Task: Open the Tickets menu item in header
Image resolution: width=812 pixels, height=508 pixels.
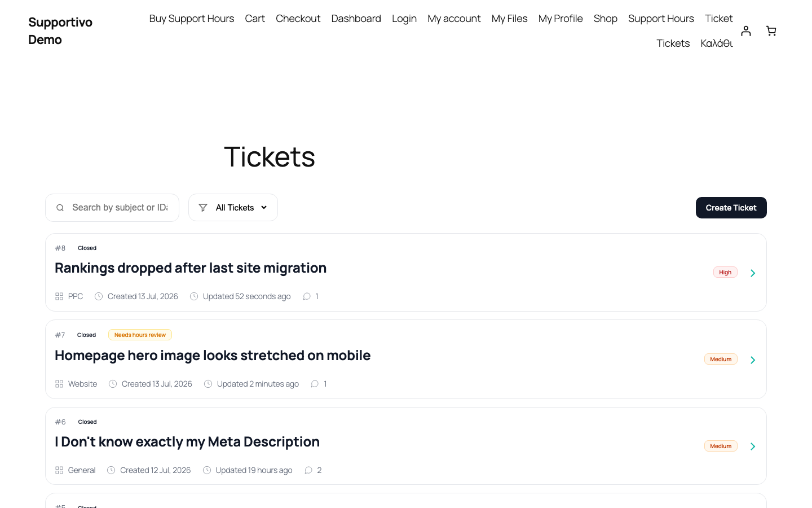Action: [x=673, y=43]
